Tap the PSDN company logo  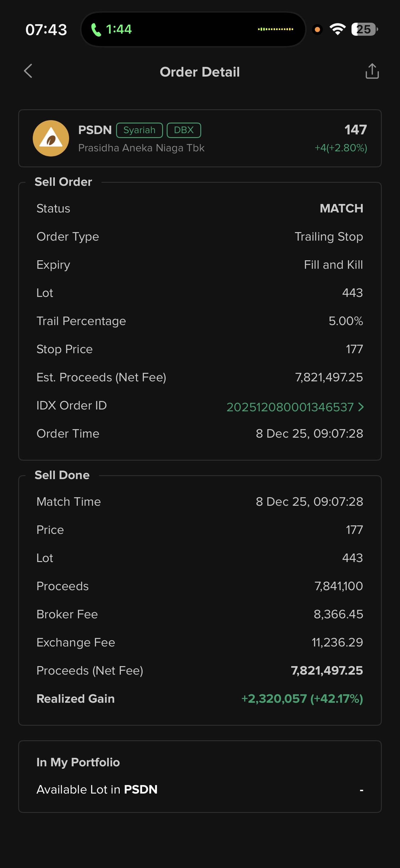[51, 138]
